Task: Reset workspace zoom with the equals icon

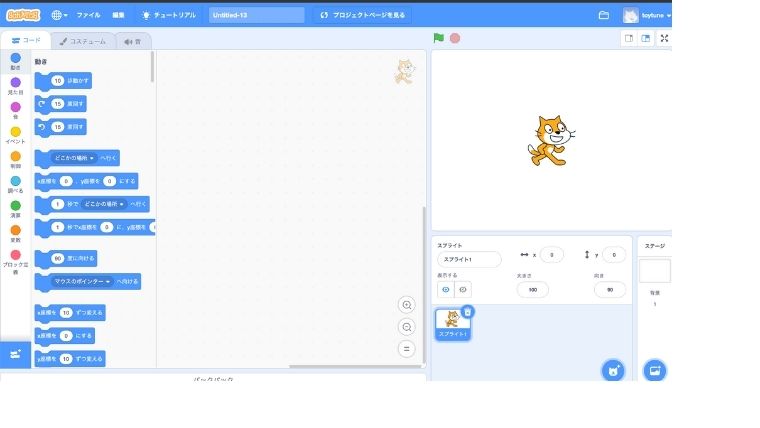Action: [407, 349]
